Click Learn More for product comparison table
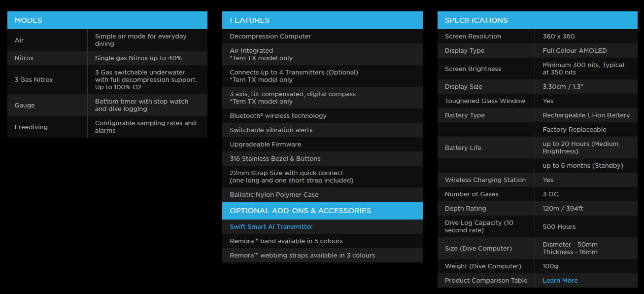 (560, 281)
